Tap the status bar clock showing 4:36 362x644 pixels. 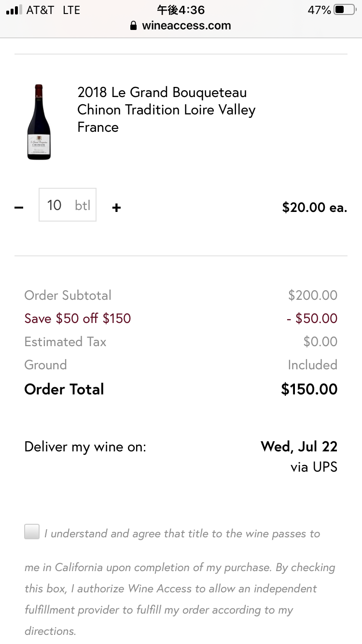[x=181, y=10]
